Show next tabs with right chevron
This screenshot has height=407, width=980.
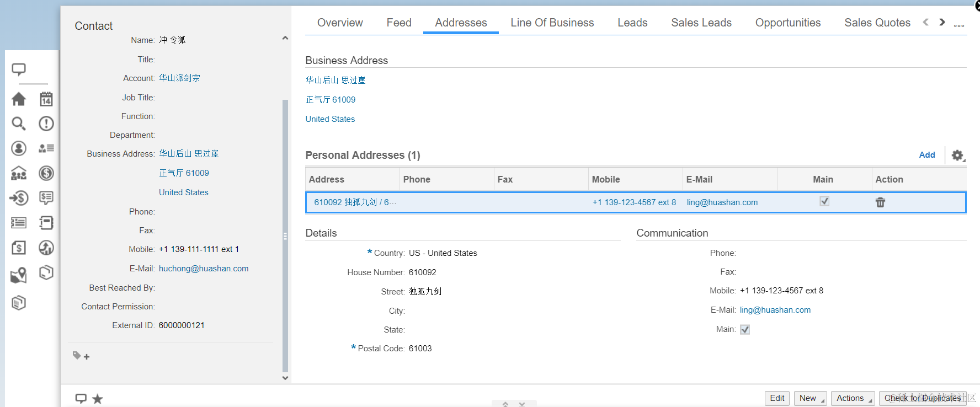point(942,22)
